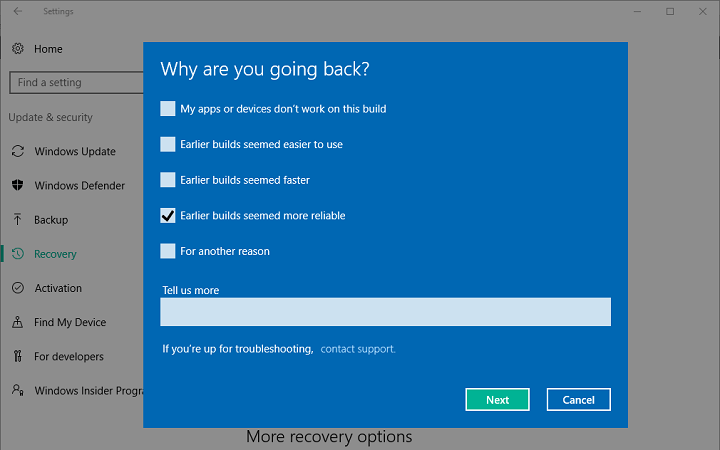Uncheck 'Earlier builds seemed more reliable'
Screen dimensions: 720x450
168,215
